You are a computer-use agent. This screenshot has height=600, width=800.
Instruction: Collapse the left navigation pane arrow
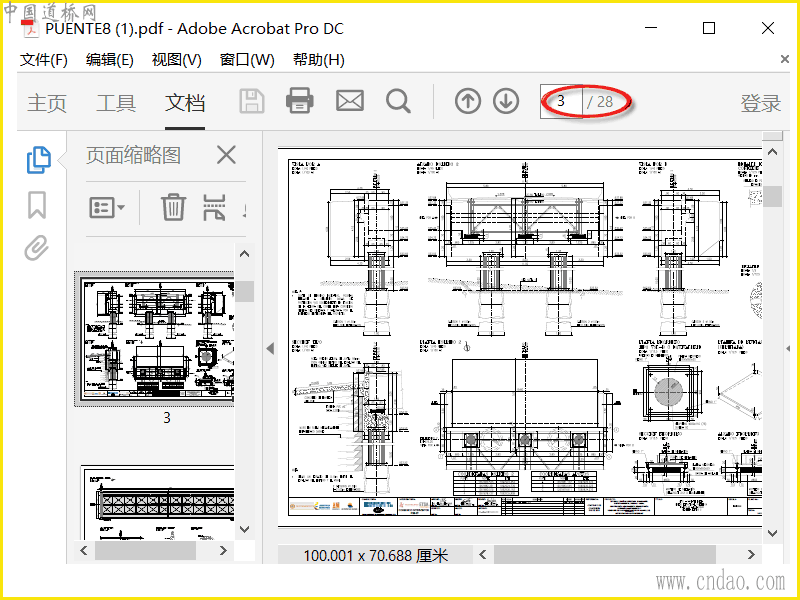270,348
